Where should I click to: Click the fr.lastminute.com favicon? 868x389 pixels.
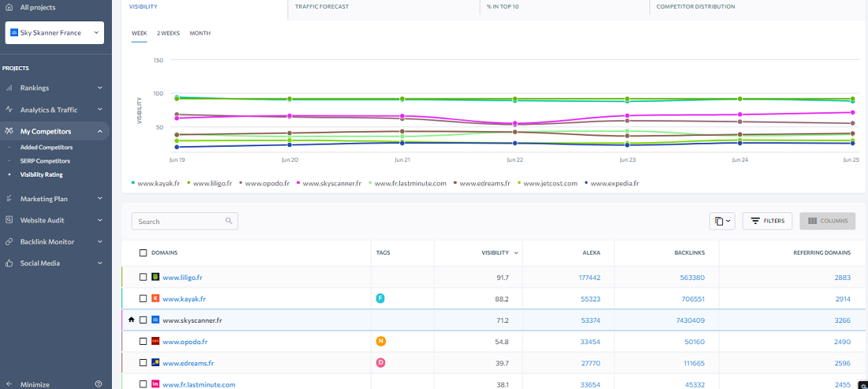(x=155, y=384)
